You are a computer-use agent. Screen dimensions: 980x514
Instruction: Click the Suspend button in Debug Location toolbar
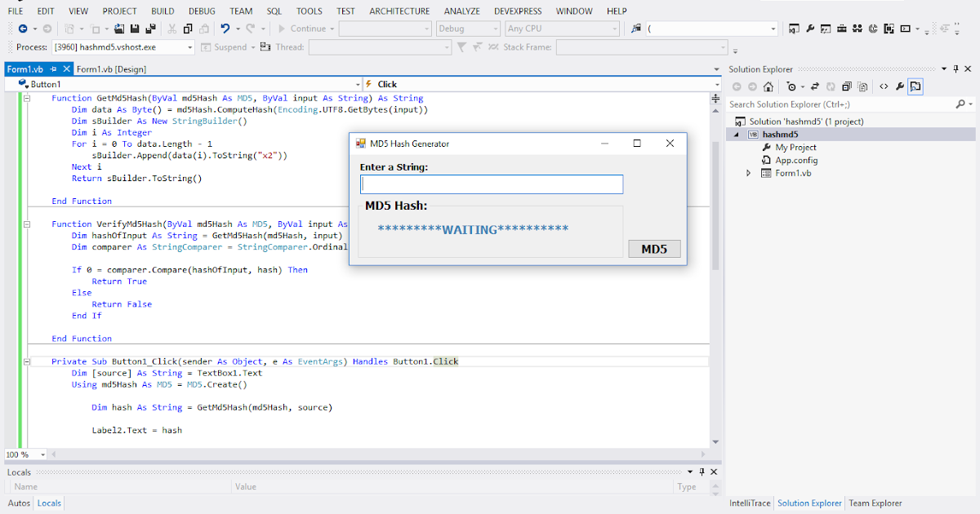pos(225,47)
